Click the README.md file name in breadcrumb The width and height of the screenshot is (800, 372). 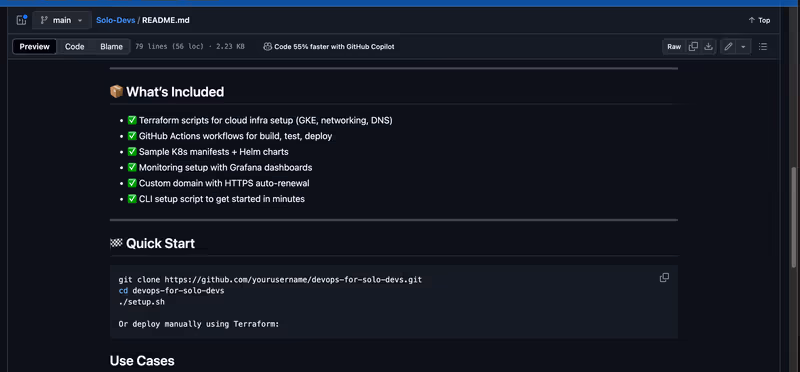click(166, 20)
